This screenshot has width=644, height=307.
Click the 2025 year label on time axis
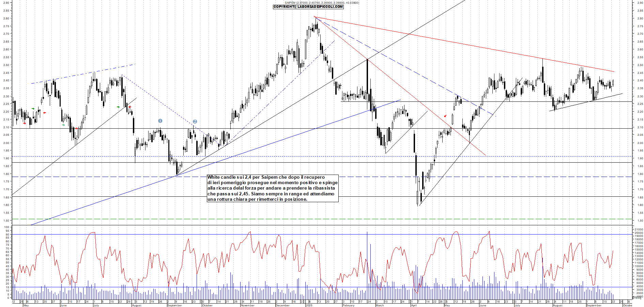tap(309, 305)
